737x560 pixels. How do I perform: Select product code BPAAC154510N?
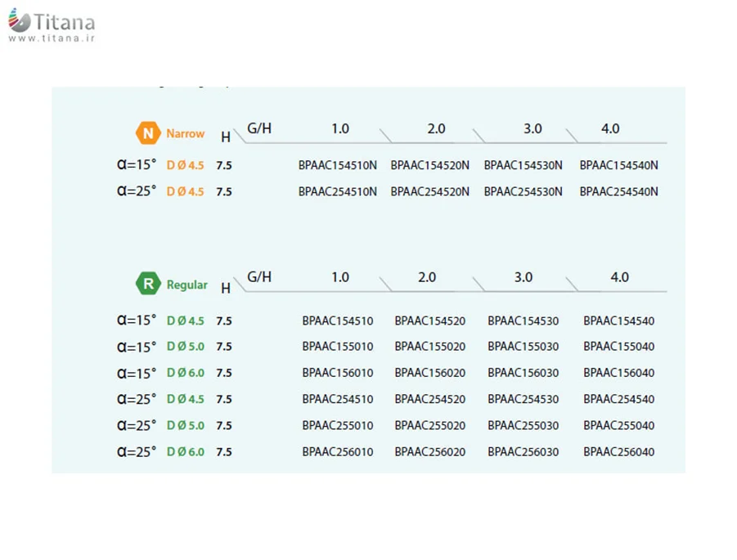[x=338, y=165]
